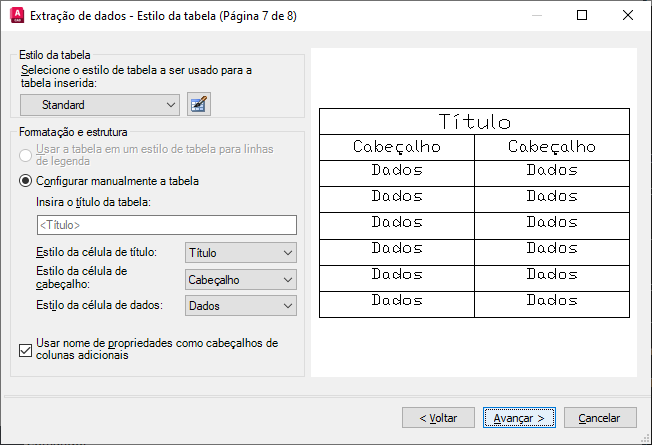Open the Cabeçalho cell style dropdown
This screenshot has width=652, height=445.
(241, 280)
